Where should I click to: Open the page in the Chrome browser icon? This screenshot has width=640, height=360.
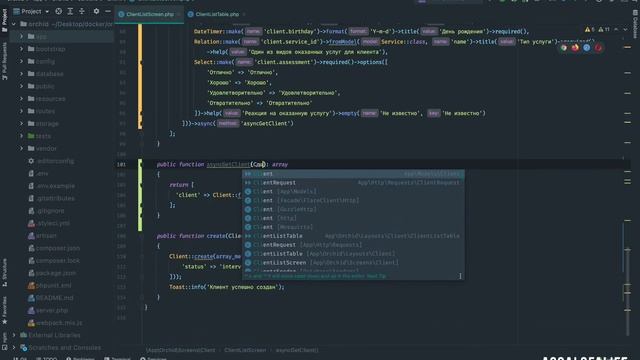click(x=564, y=48)
